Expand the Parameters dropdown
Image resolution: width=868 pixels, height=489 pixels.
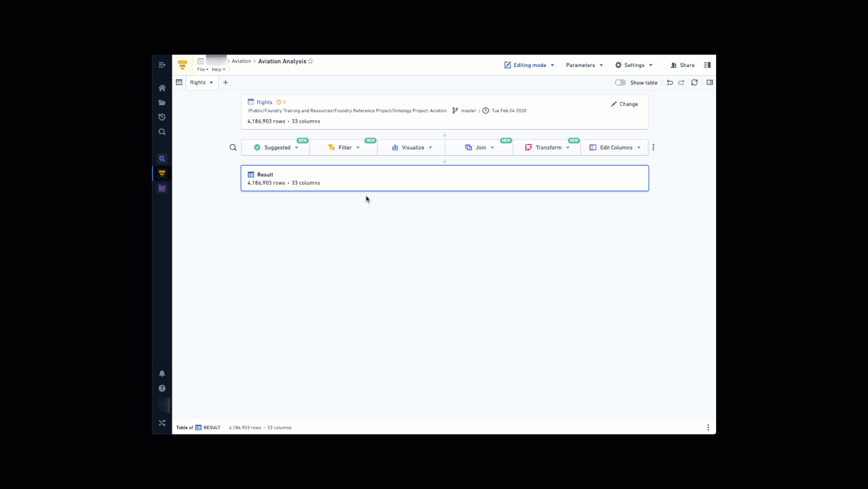click(x=584, y=65)
